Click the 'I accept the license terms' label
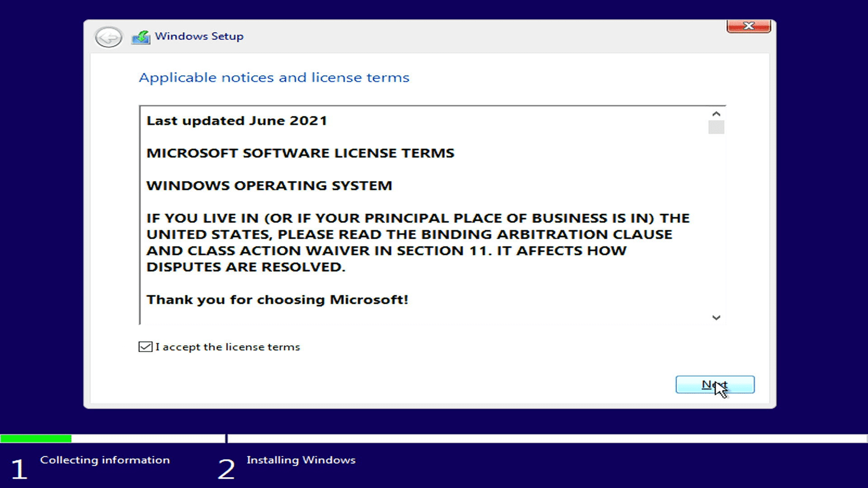Viewport: 868px width, 488px height. [x=228, y=347]
